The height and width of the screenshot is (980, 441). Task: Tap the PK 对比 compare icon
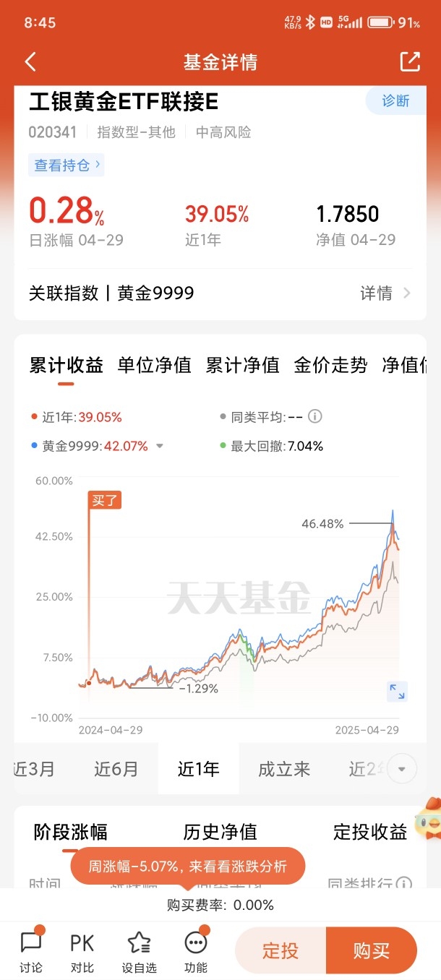tap(82, 942)
